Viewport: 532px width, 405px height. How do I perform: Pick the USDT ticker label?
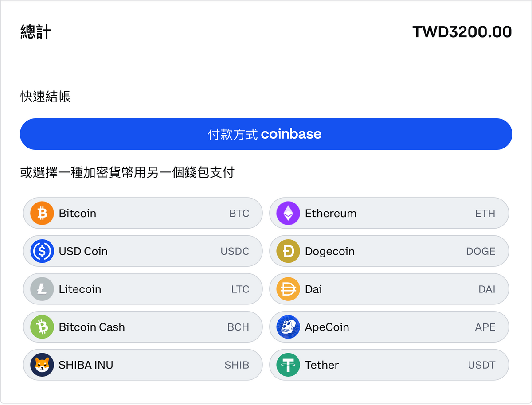(x=481, y=365)
